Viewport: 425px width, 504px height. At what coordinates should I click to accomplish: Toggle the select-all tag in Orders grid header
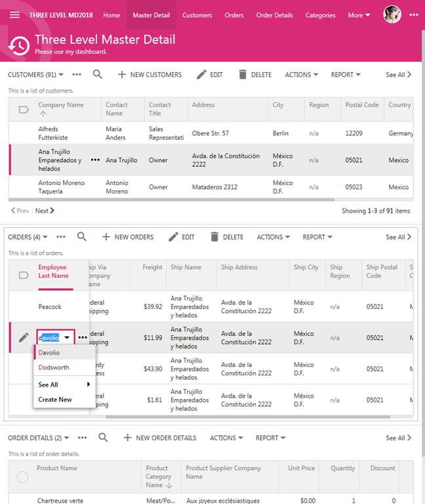[x=24, y=276]
